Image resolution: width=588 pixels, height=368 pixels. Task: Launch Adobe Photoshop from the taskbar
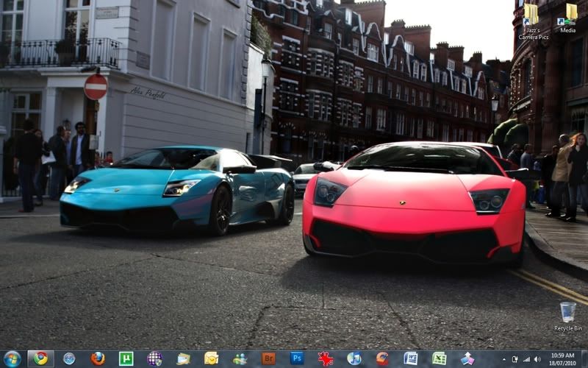pyautogui.click(x=297, y=358)
